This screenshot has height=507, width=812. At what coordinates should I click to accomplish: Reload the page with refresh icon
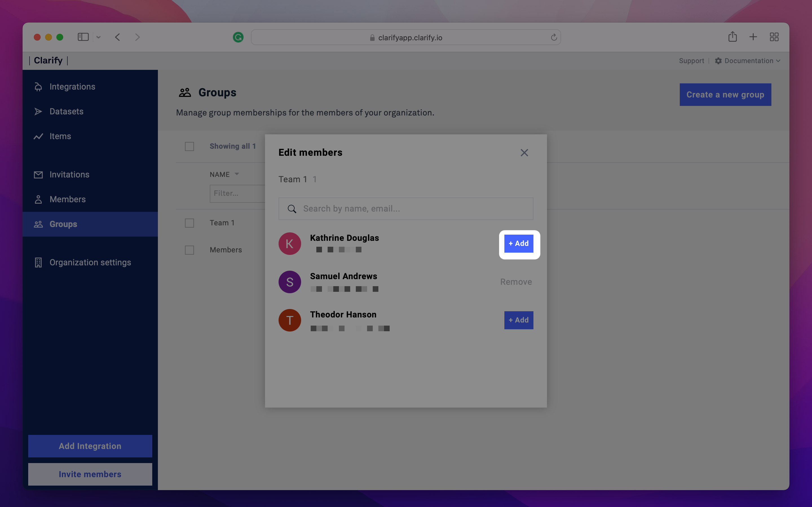(554, 37)
